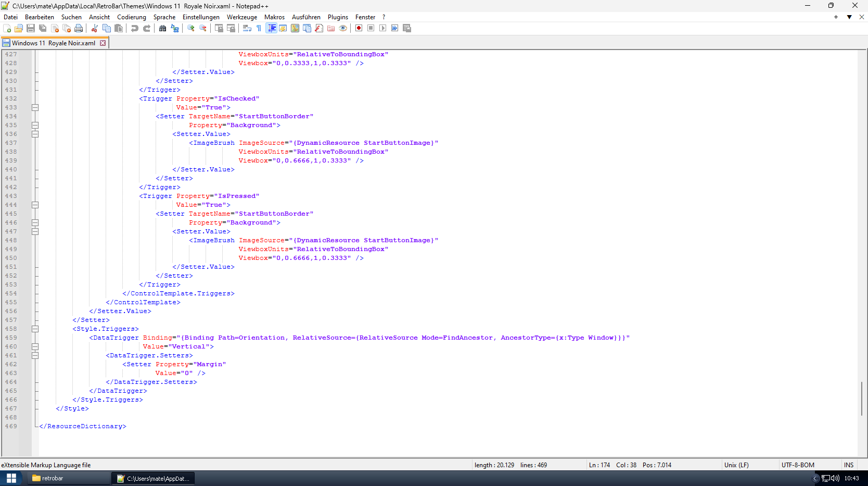Open the Windows Start button
868x486 pixels.
pyautogui.click(x=11, y=478)
